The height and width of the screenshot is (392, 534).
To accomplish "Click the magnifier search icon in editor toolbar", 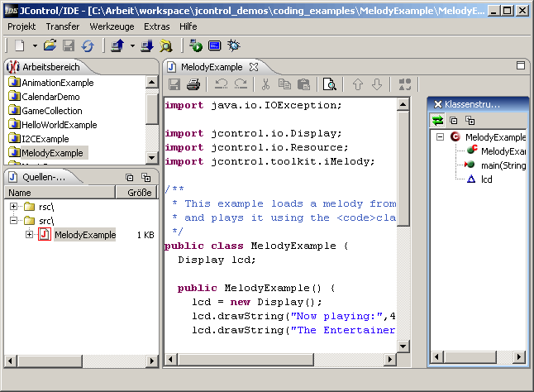I will tap(329, 84).
